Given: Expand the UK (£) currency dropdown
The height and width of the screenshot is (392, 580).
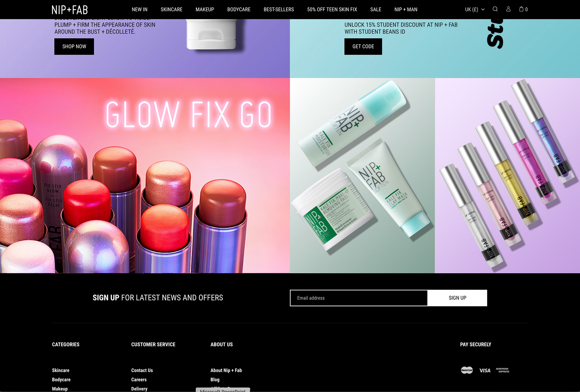Looking at the screenshot, I should 475,9.
